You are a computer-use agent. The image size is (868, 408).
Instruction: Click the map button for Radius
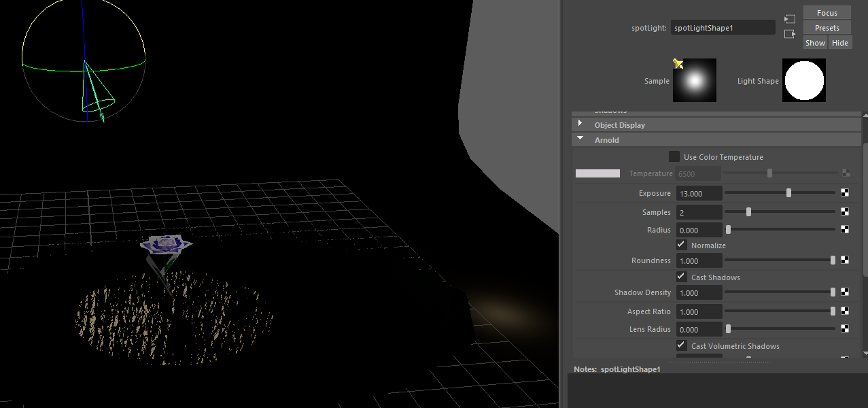point(846,230)
